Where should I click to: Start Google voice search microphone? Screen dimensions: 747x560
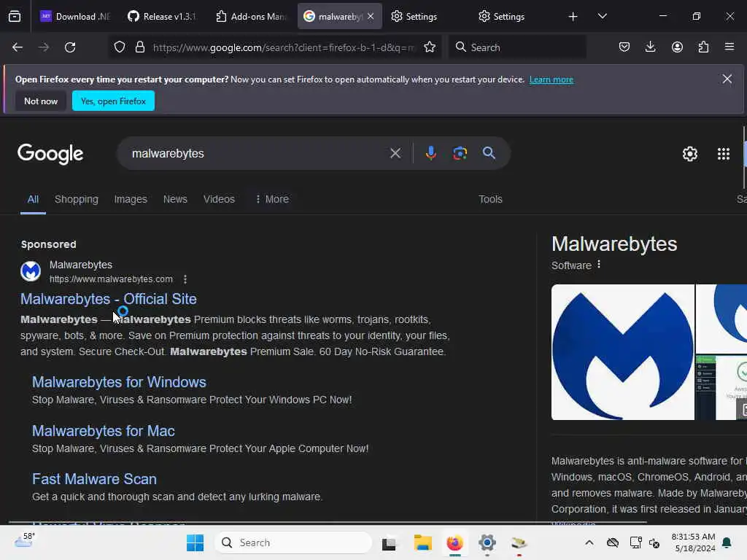(x=430, y=153)
